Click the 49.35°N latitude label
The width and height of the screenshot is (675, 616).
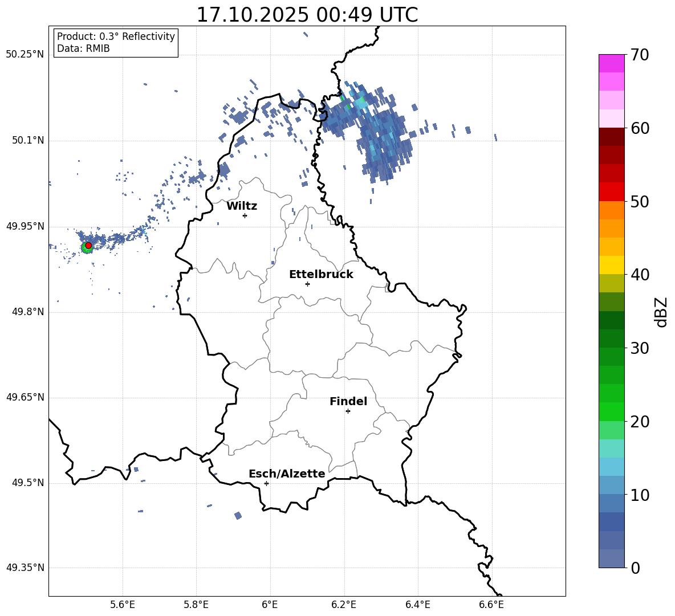coord(26,568)
